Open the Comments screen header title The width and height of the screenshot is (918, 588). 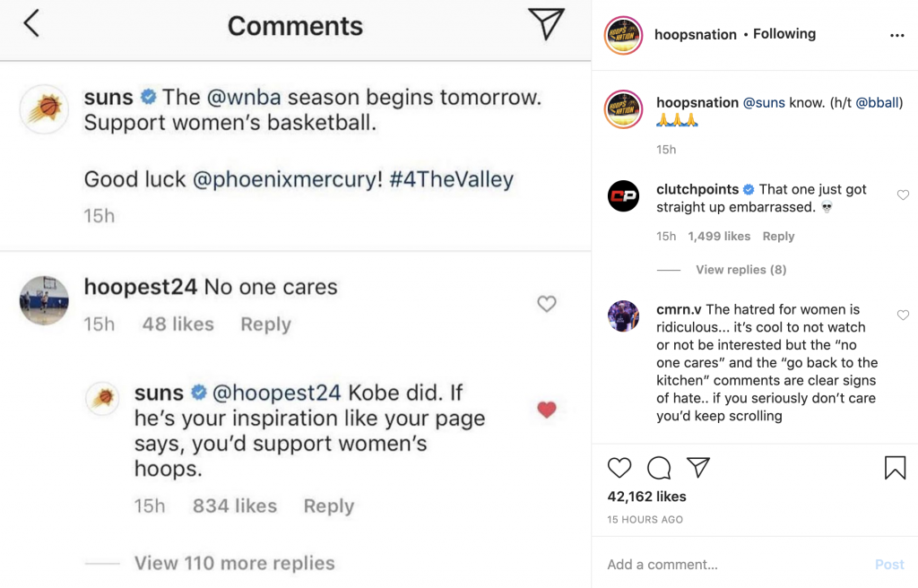coord(295,27)
